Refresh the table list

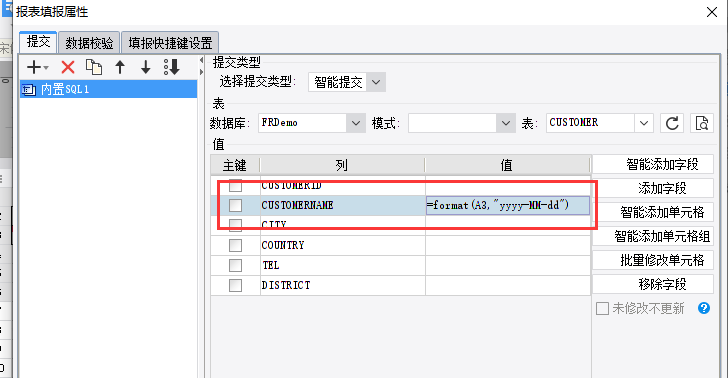click(x=672, y=123)
